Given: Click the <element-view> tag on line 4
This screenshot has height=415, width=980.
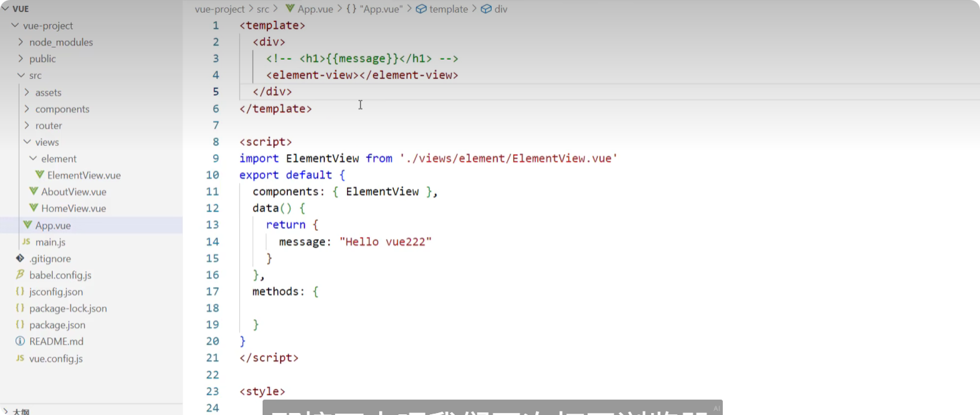Looking at the screenshot, I should (x=362, y=75).
